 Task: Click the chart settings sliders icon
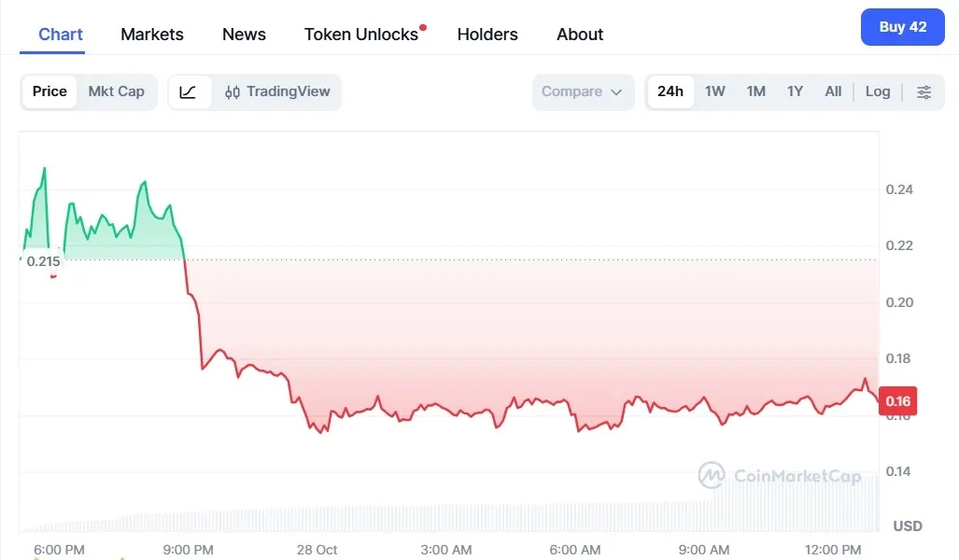point(924,91)
